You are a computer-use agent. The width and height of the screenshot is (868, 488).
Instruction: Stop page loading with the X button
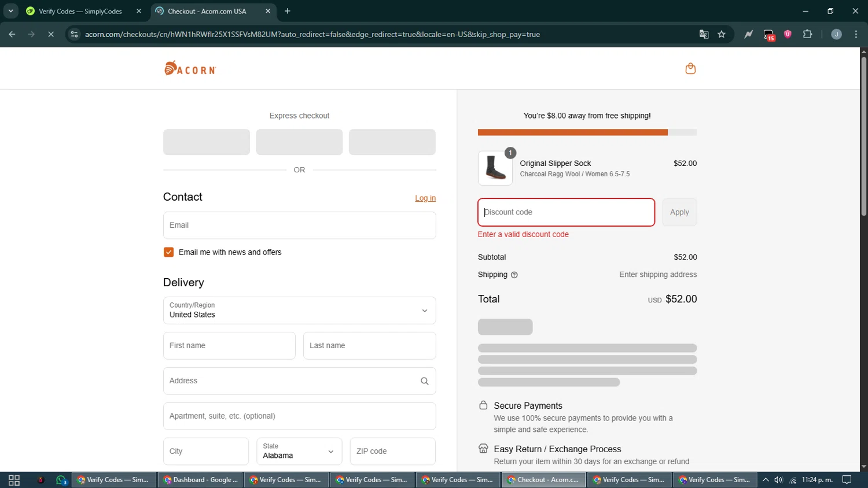coord(51,35)
